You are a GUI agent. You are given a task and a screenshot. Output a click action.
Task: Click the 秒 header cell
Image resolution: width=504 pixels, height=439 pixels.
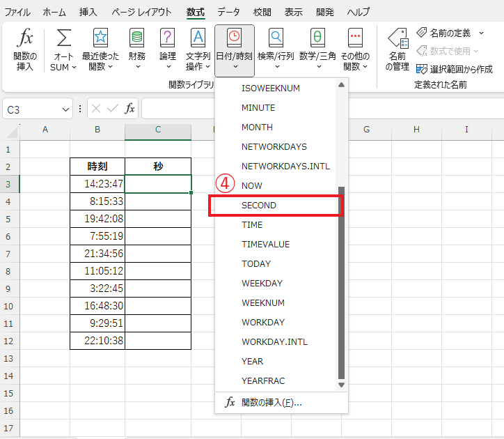158,167
